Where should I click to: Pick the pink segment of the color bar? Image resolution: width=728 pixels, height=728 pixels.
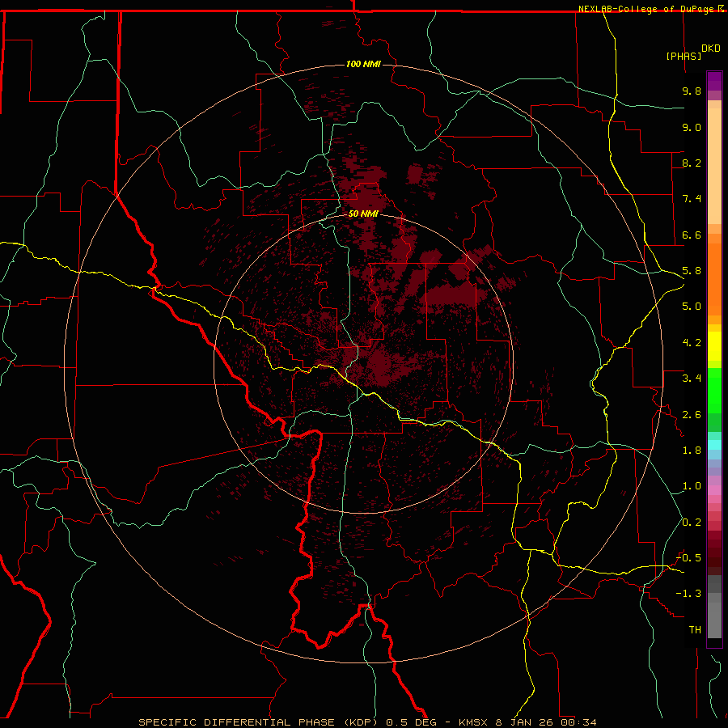coord(714,490)
